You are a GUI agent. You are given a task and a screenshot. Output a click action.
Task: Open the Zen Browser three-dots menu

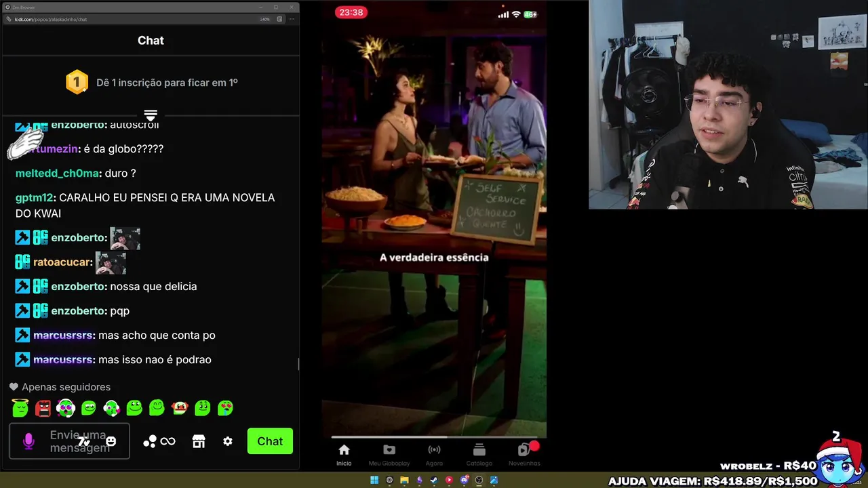point(292,19)
